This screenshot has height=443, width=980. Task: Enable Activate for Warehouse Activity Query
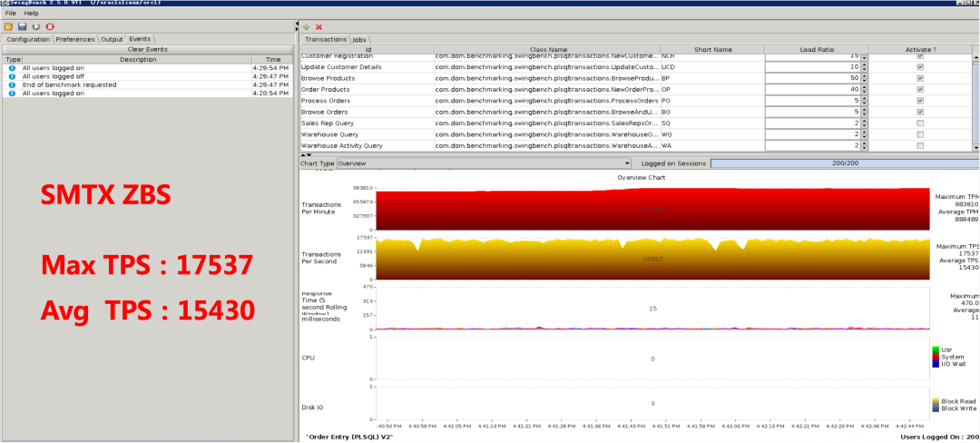click(x=920, y=145)
